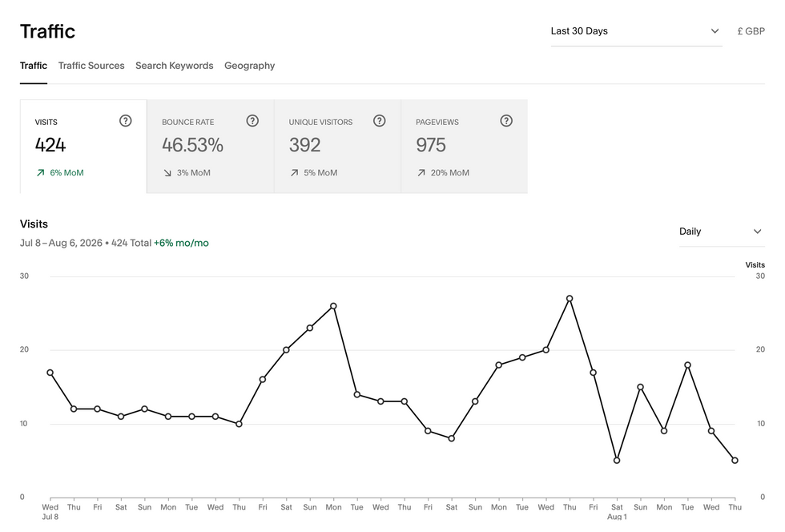This screenshot has width=785, height=532.
Task: Open the Daily interval dropdown
Action: click(x=722, y=232)
